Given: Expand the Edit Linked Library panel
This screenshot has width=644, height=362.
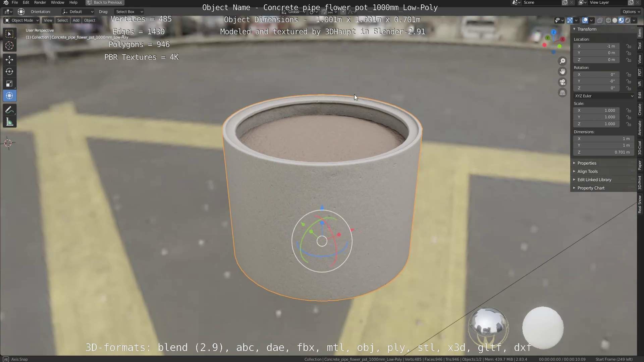Looking at the screenshot, I should 594,180.
